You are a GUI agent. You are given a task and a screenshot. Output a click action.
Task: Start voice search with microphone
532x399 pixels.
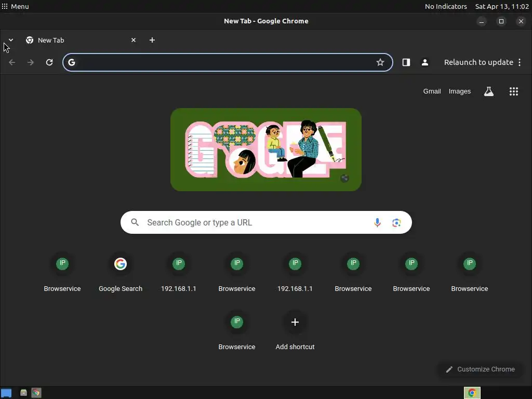point(377,222)
